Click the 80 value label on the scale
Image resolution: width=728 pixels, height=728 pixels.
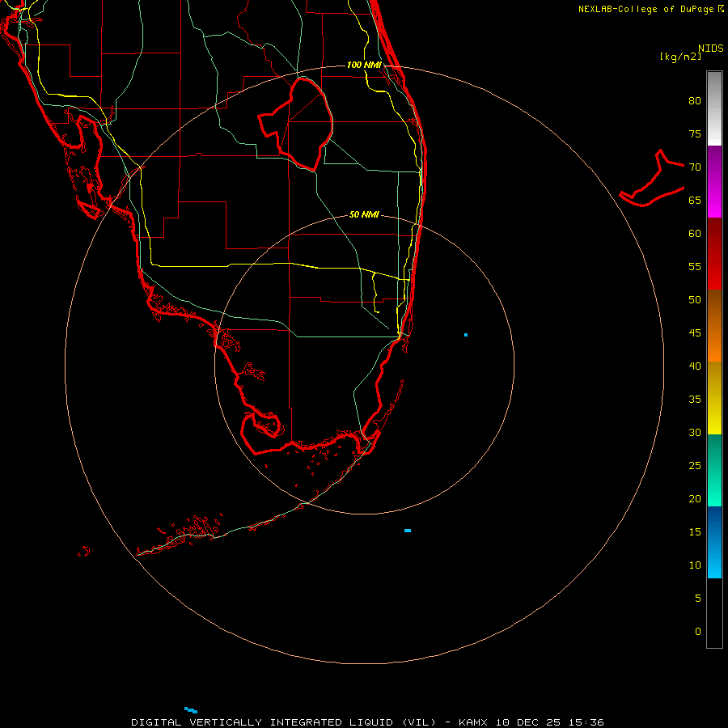[x=695, y=101]
